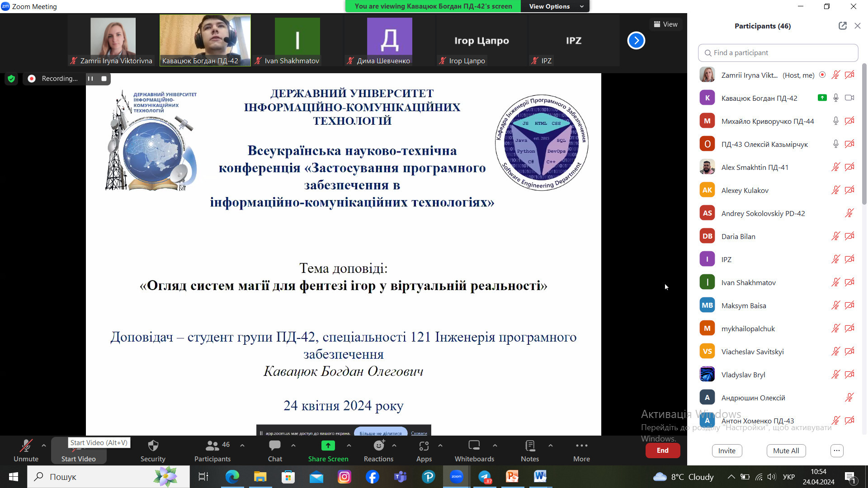Toggle Daria Bilan muted microphone icon
Image resolution: width=868 pixels, height=488 pixels.
click(x=836, y=236)
